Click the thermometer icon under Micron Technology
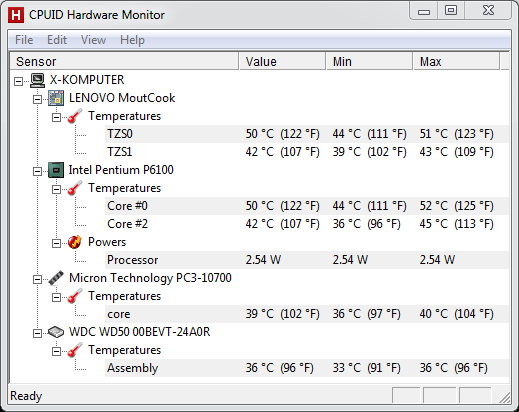 coord(75,296)
